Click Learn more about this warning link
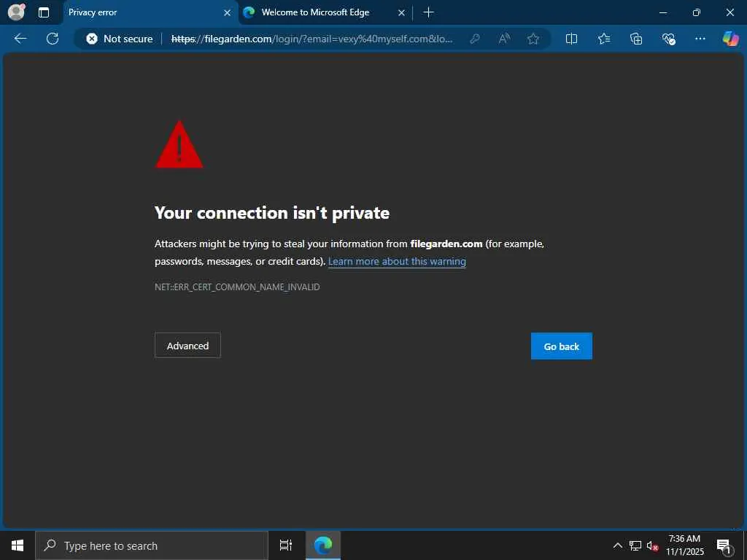This screenshot has width=747, height=560. (x=397, y=262)
